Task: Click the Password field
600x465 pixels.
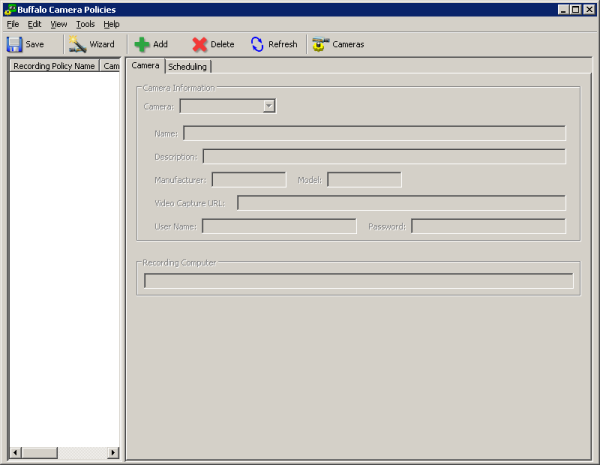Action: [489, 226]
